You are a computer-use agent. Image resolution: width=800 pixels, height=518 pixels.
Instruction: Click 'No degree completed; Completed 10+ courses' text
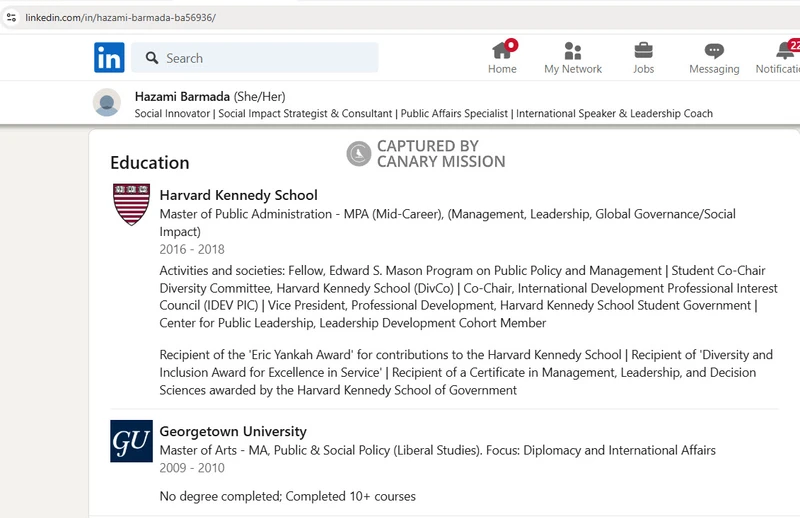coord(288,496)
